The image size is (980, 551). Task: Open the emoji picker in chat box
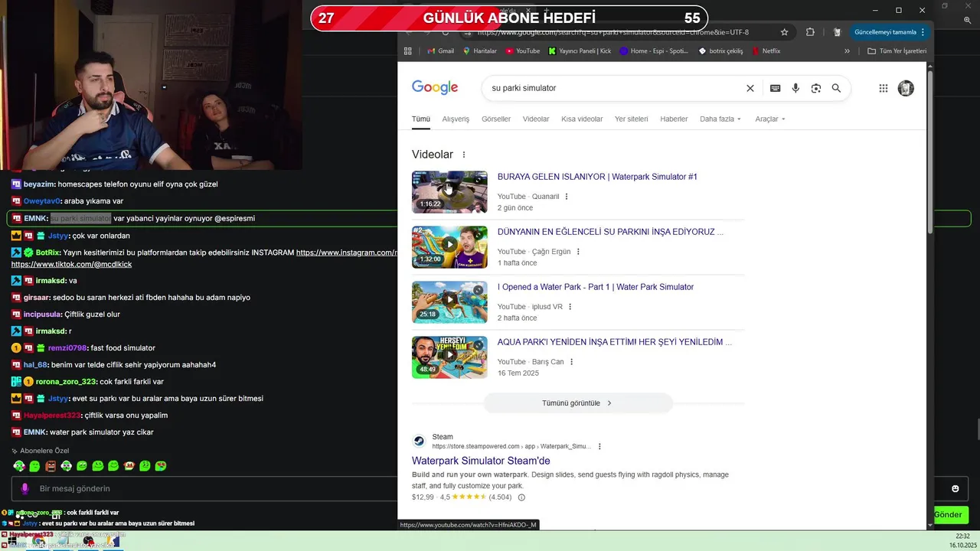click(x=955, y=489)
